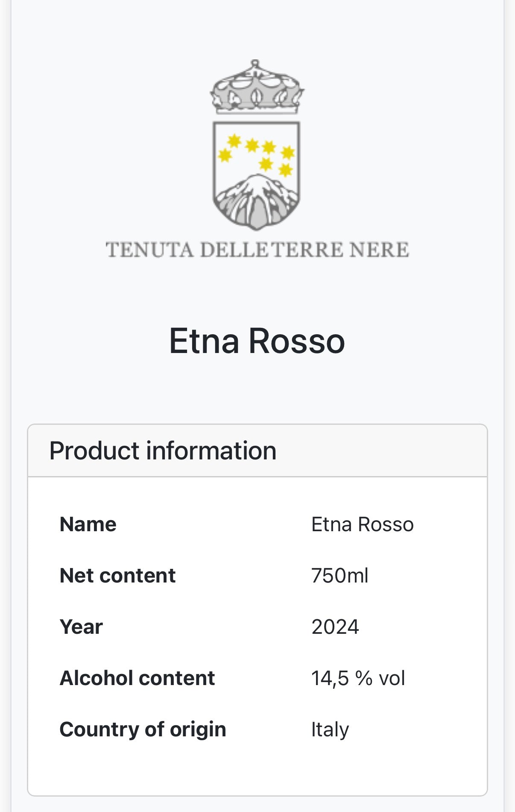Click the word Product in the card header
This screenshot has width=515, height=812.
tap(94, 451)
